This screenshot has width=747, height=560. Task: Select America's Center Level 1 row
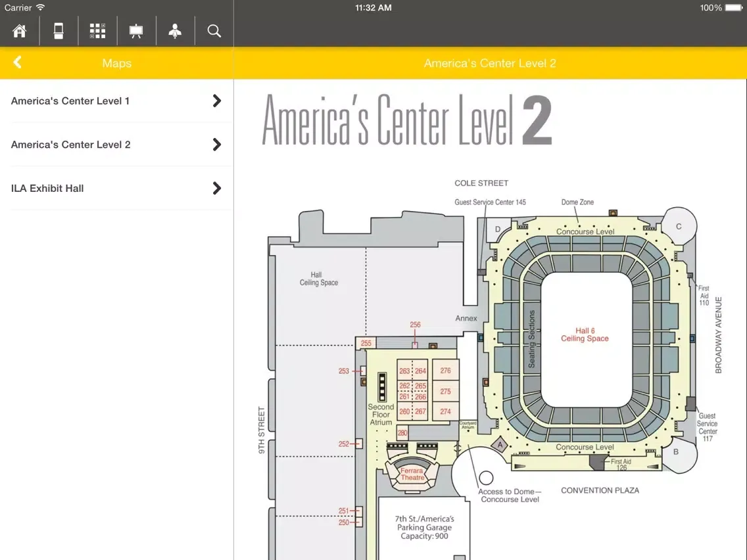117,101
